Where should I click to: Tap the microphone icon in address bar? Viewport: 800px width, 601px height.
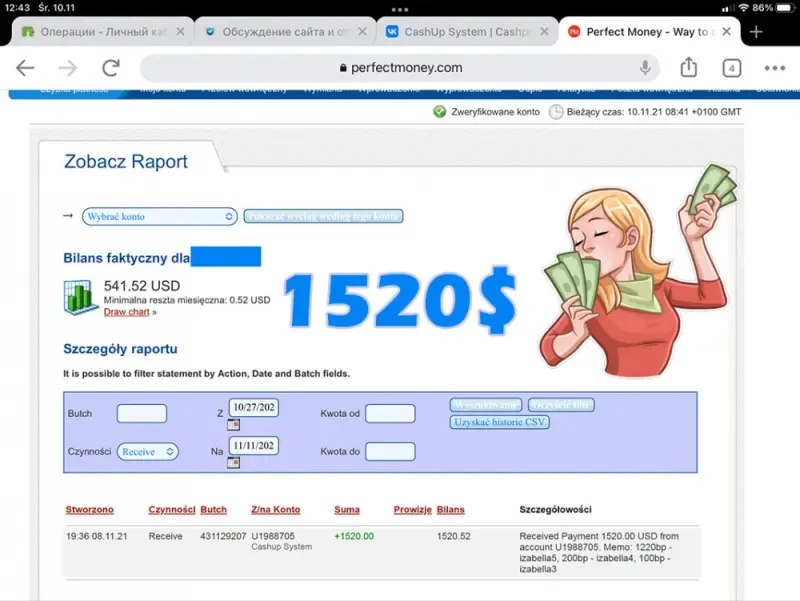pyautogui.click(x=645, y=67)
